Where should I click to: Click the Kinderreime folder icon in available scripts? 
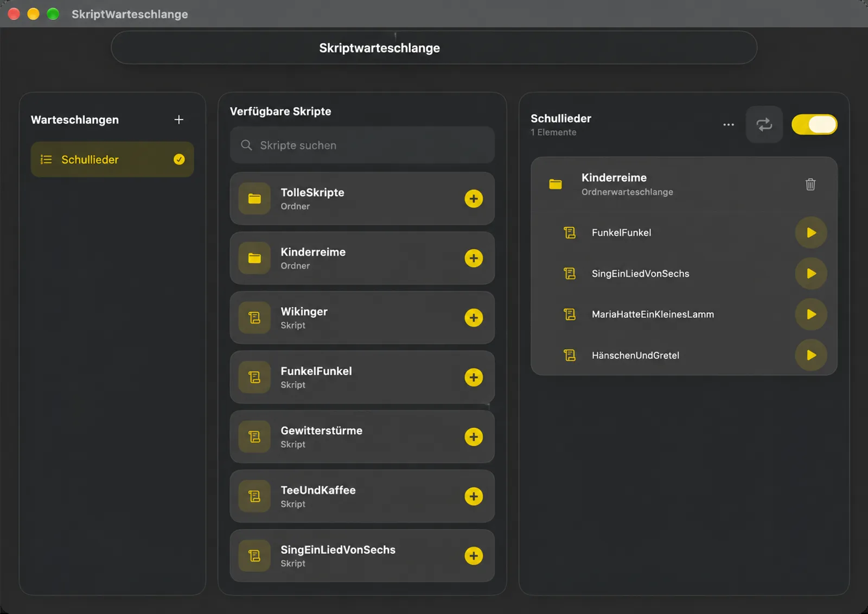point(254,258)
